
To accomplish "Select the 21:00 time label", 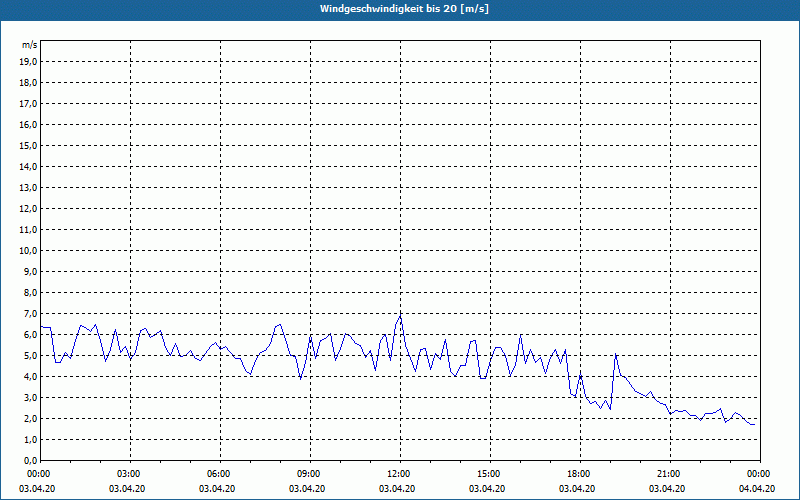I will click(x=670, y=474).
